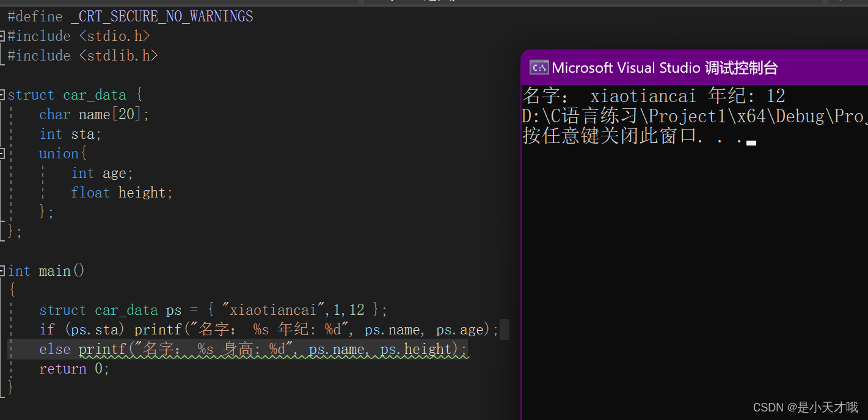Click the char name[20] declaration
Image resolution: width=868 pixels, height=420 pixels.
tap(94, 114)
